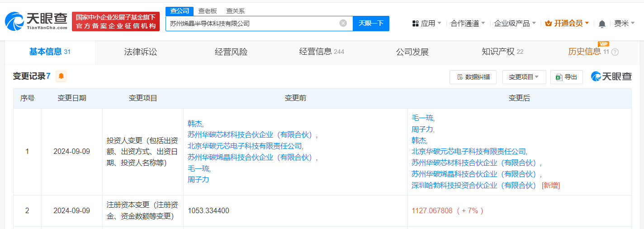This screenshot has height=229, width=644.
Task: Click the 天眼一下 search button
Action: coord(371,23)
